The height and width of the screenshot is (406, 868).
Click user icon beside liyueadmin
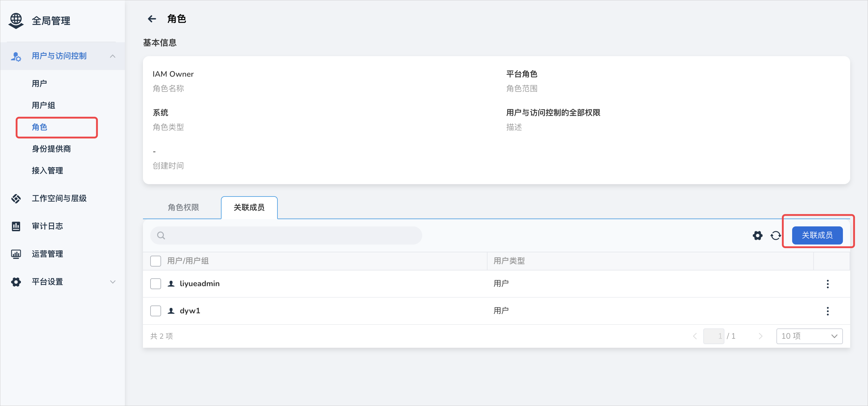[171, 284]
